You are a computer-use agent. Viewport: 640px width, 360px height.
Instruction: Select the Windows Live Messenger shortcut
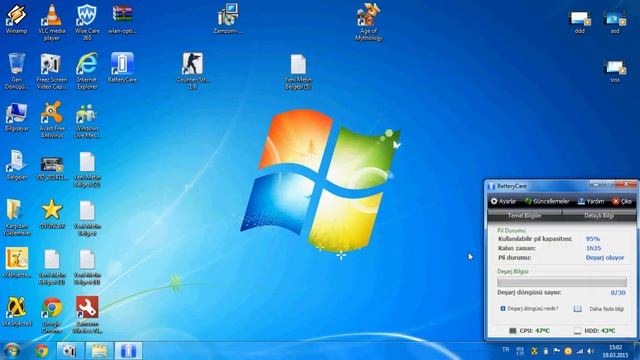87,121
